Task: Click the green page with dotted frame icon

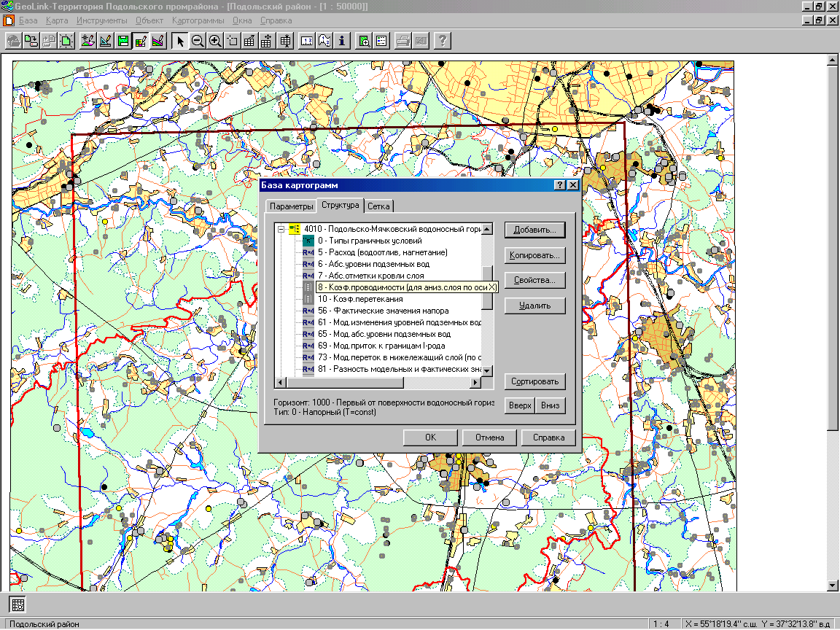Action: point(66,41)
